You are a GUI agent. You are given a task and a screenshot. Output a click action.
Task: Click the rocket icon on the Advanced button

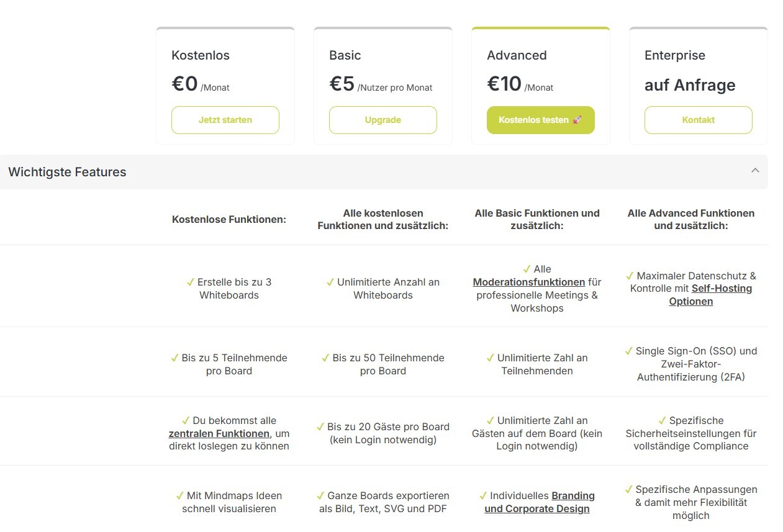coord(577,120)
